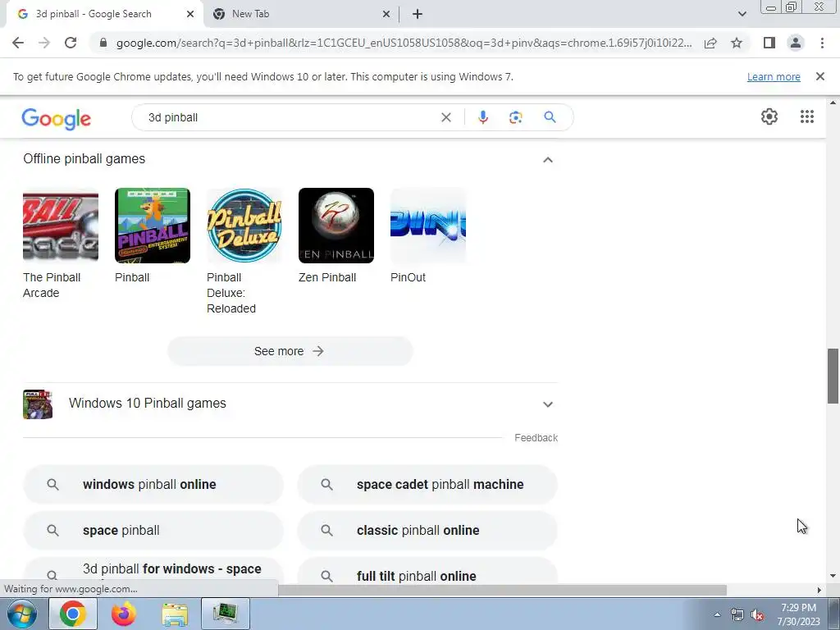The image size is (840, 630).
Task: Reload the current page
Action: click(x=71, y=43)
